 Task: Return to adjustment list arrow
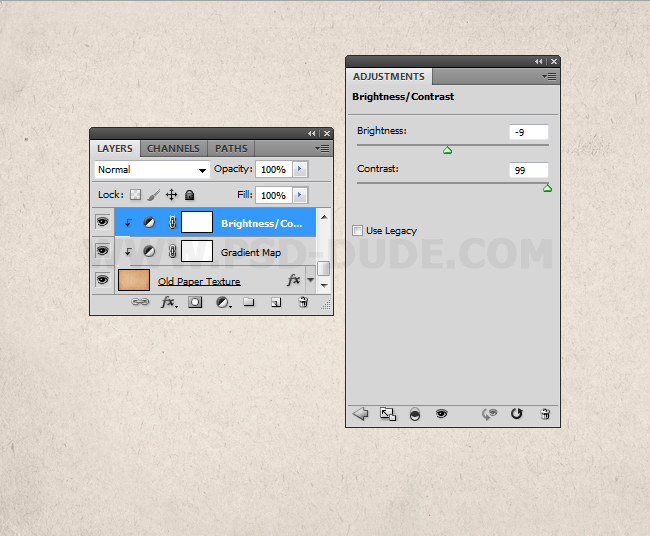coord(360,414)
